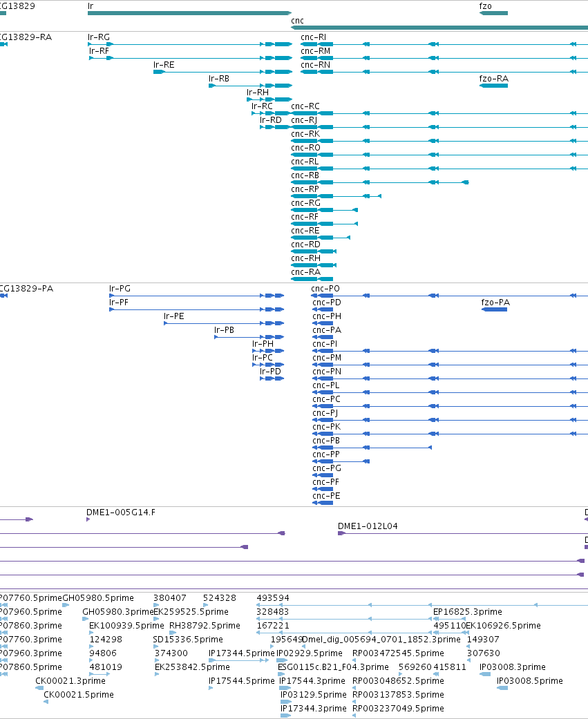Select transcript lr-RG
Screen dimensions: 588x719
coord(189,44)
